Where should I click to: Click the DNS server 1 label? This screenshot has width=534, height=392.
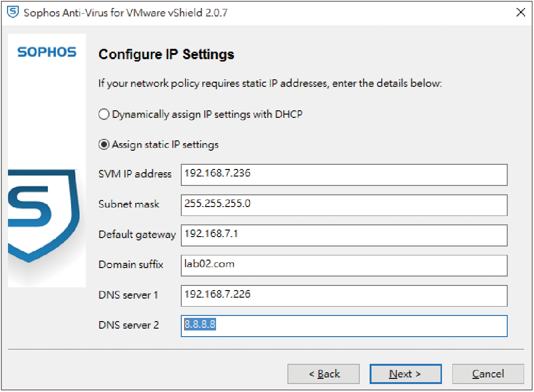pos(128,295)
